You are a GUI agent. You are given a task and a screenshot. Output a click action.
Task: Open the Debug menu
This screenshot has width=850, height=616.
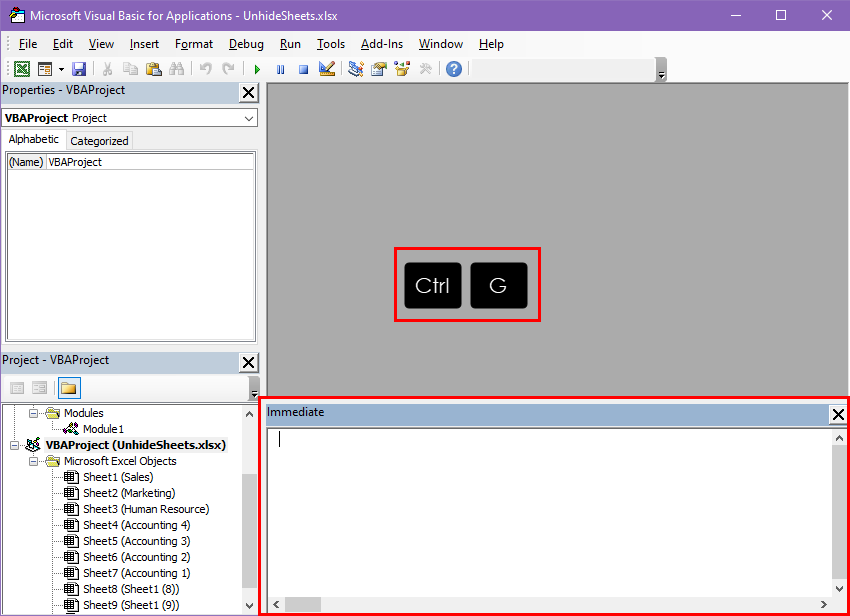point(246,44)
